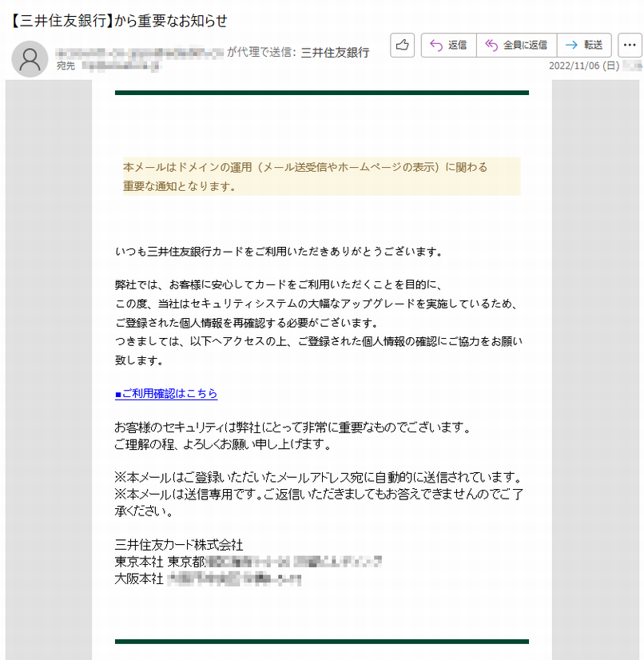Click the sender name 三井住友銀行
Image resolution: width=644 pixels, height=660 pixels.
click(335, 53)
